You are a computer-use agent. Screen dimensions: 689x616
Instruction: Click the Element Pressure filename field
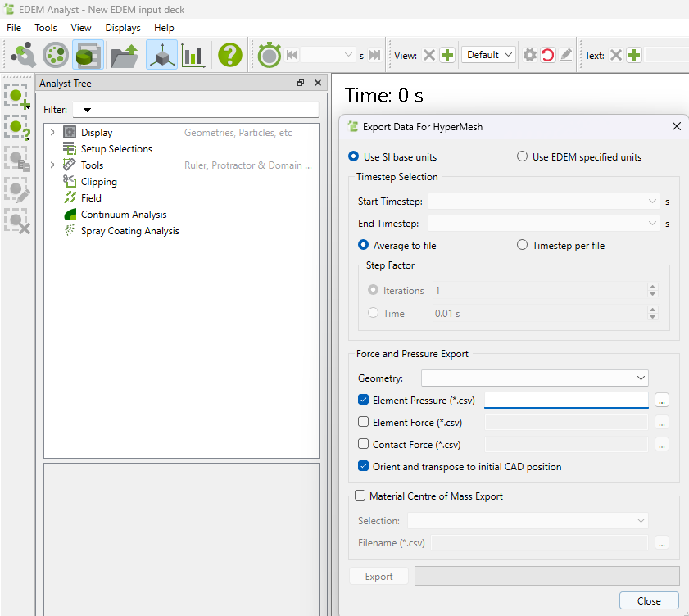tap(566, 400)
